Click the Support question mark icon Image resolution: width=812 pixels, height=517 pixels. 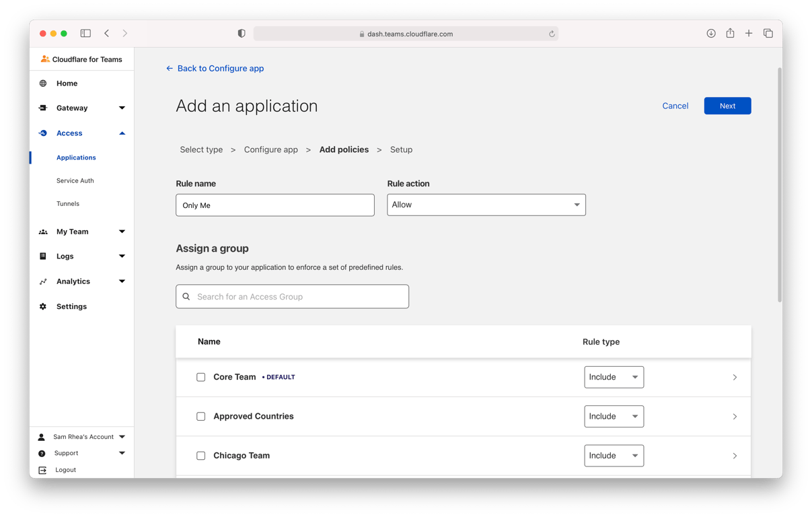tap(42, 454)
